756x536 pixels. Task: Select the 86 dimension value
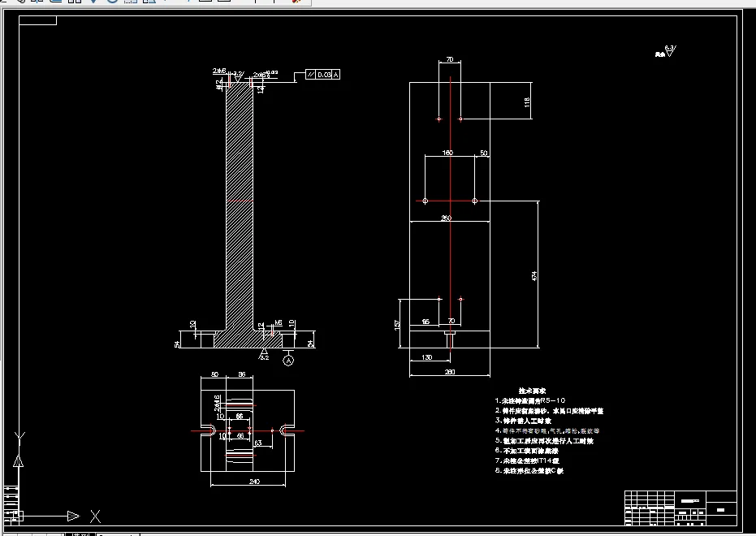pyautogui.click(x=242, y=374)
